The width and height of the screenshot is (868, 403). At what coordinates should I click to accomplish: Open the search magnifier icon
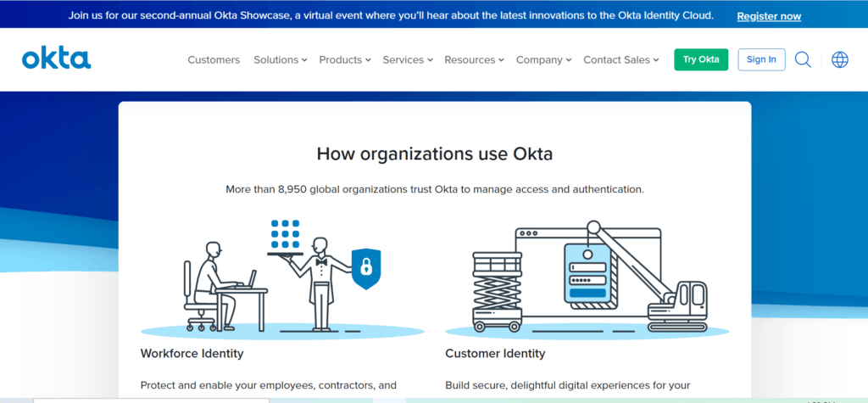(x=803, y=59)
